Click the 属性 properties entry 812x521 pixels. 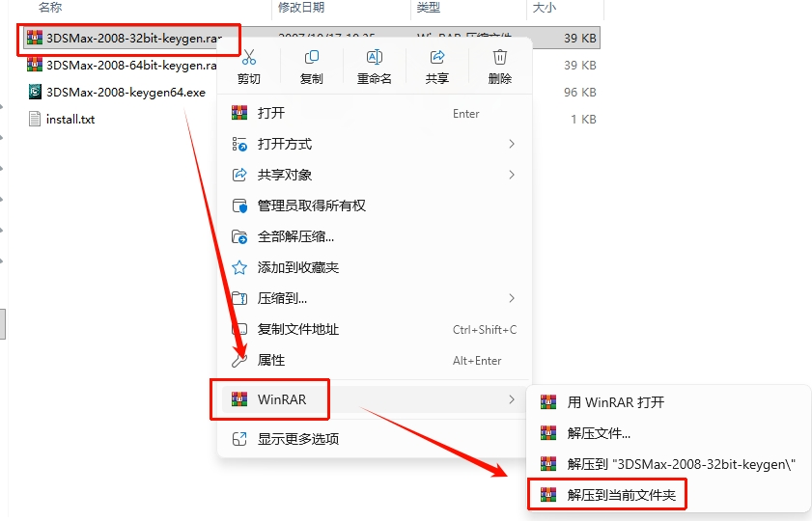(374, 360)
